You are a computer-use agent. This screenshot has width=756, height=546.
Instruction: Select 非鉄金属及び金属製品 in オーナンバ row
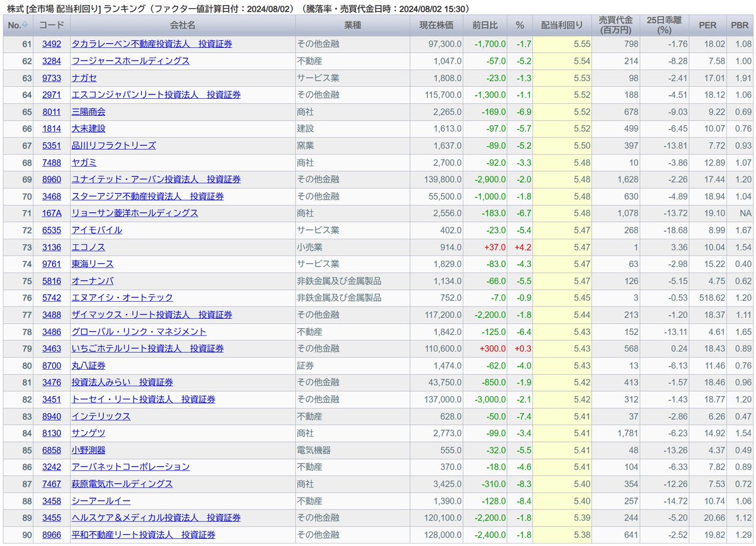click(x=339, y=281)
